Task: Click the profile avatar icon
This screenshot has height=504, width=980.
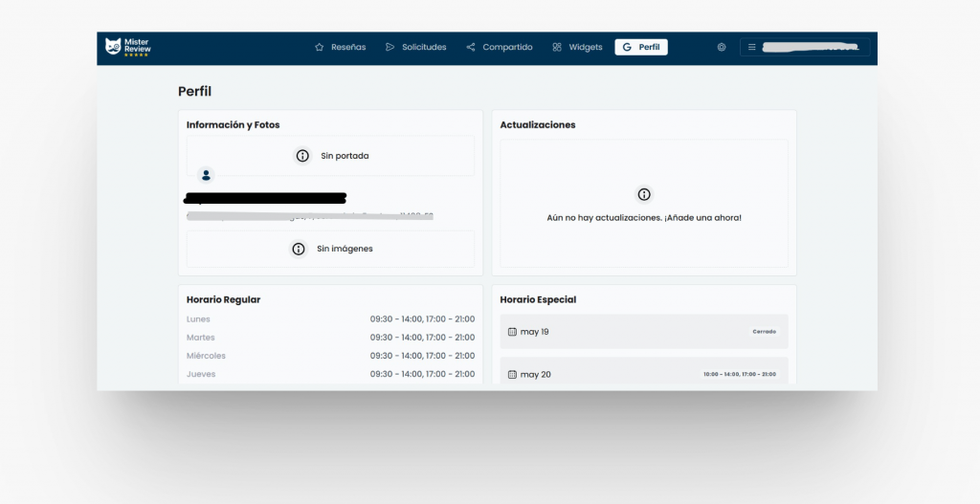Action: 206,175
